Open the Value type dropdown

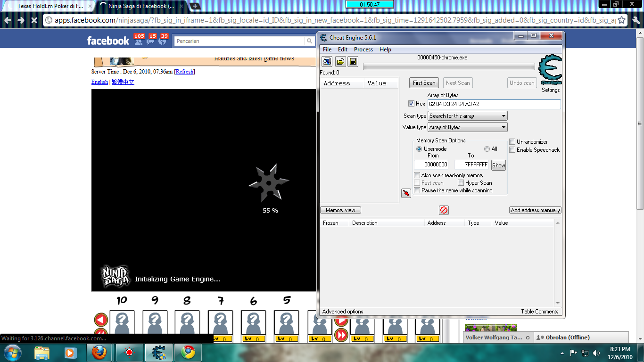click(x=468, y=127)
